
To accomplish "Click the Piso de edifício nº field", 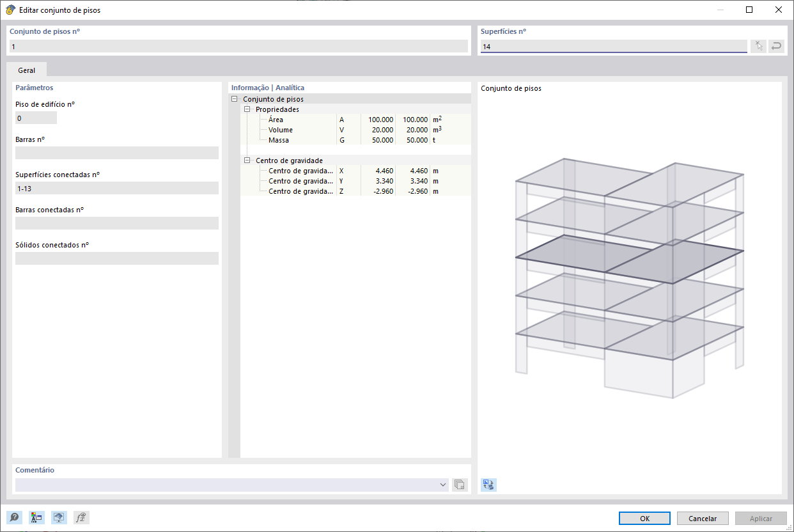I will 36,118.
